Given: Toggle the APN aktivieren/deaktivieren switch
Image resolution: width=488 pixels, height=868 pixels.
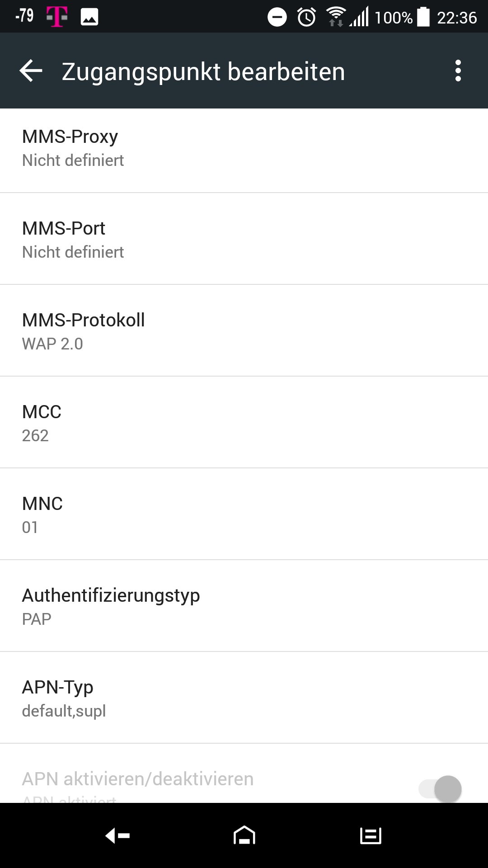Looking at the screenshot, I should click(441, 789).
